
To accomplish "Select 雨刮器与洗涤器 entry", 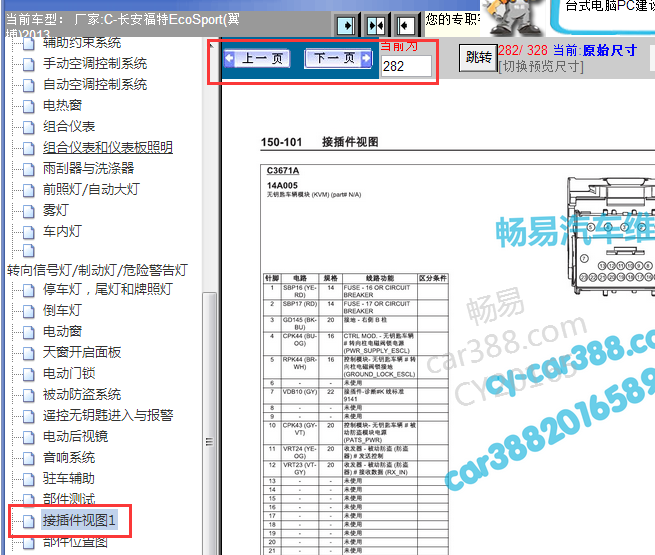I will (89, 168).
